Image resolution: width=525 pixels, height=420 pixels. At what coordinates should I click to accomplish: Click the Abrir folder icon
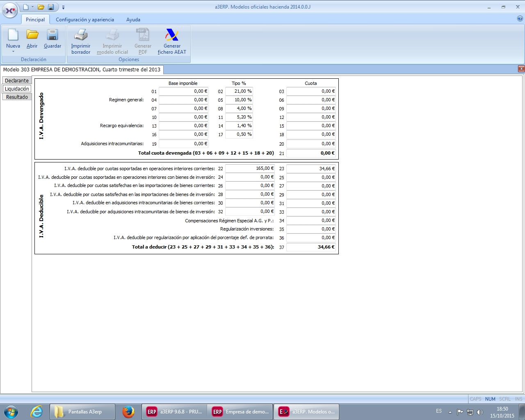pos(32,35)
